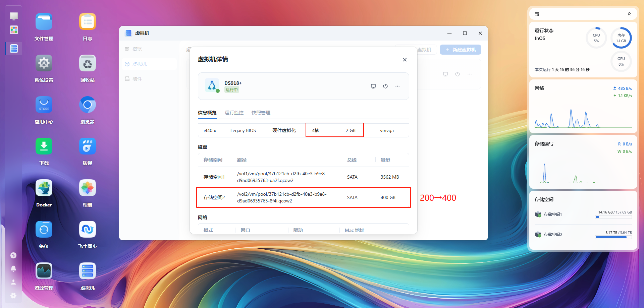
Task: Close the 虚拟机详情 dialog
Action: [405, 60]
